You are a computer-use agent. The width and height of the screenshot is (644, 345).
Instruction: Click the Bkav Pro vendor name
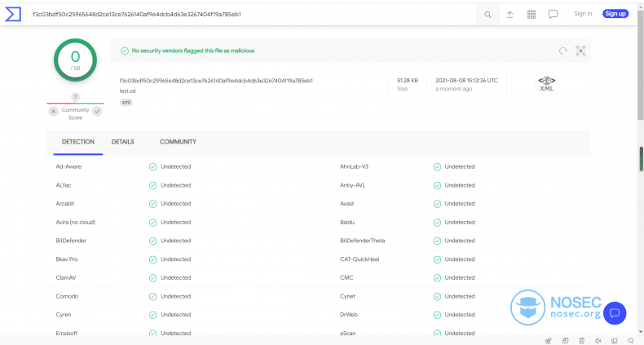coord(67,259)
